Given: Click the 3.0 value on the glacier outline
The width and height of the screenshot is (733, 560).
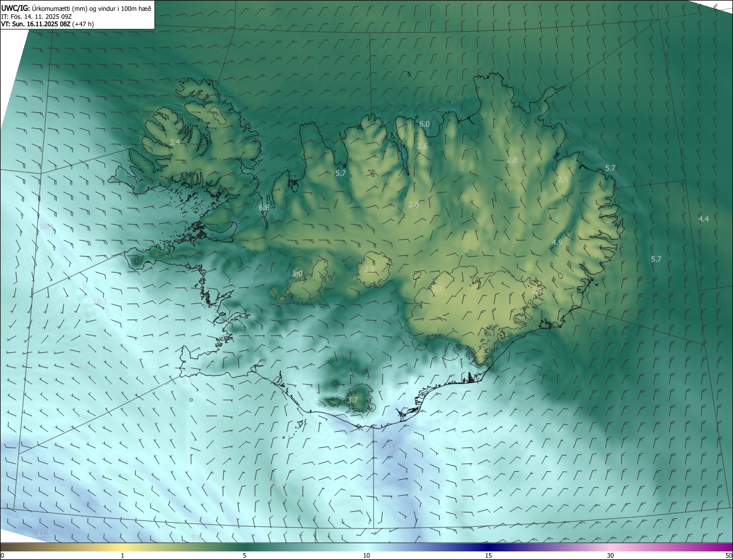Looking at the screenshot, I should (297, 274).
